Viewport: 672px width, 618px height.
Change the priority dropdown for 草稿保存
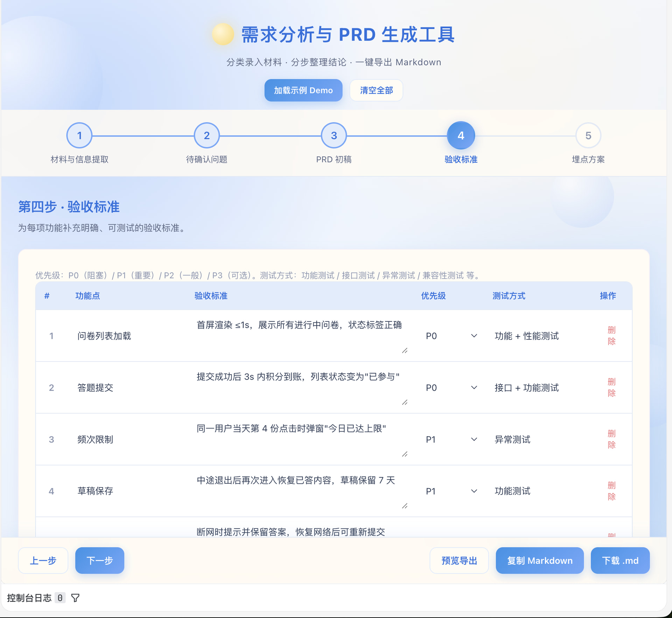click(x=451, y=491)
